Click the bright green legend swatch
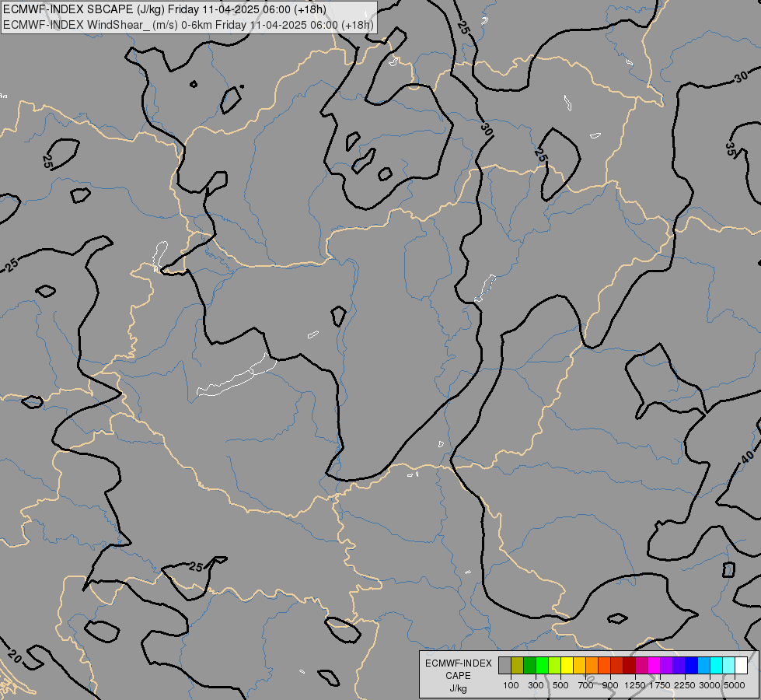This screenshot has width=761, height=700. click(x=542, y=665)
